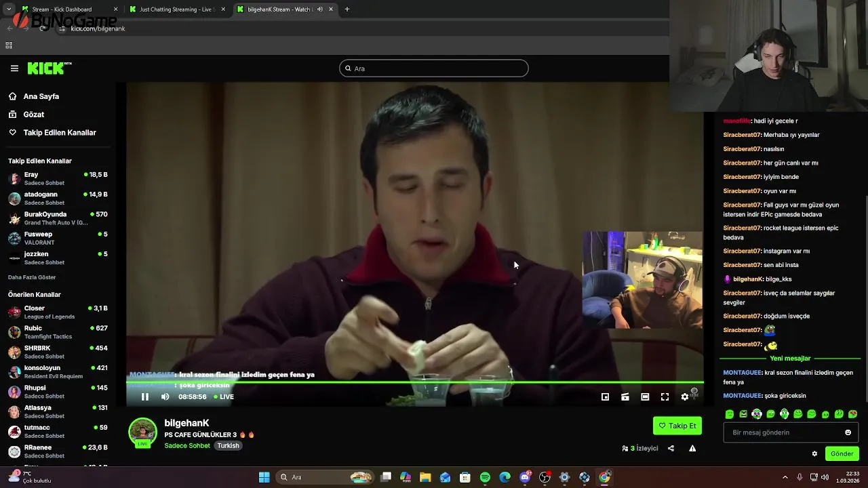The height and width of the screenshot is (488, 868).
Task: Open Microsoft Edge from the taskbar
Action: pyautogui.click(x=505, y=477)
